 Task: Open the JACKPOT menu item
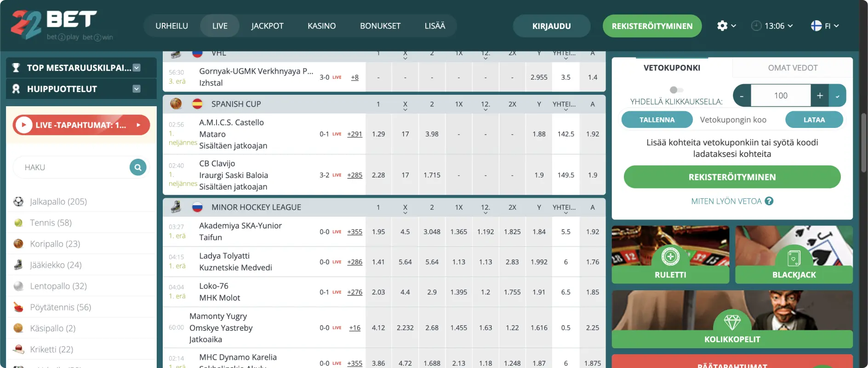point(267,26)
